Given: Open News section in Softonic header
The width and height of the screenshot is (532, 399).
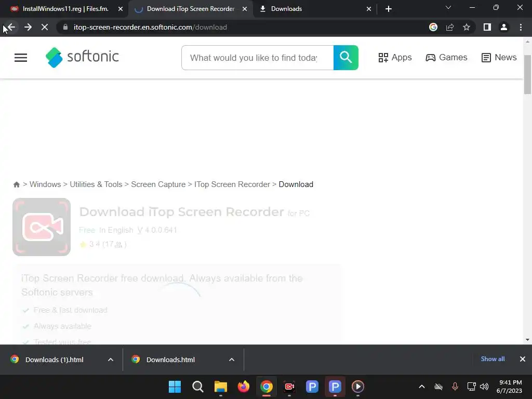Looking at the screenshot, I should click(499, 57).
